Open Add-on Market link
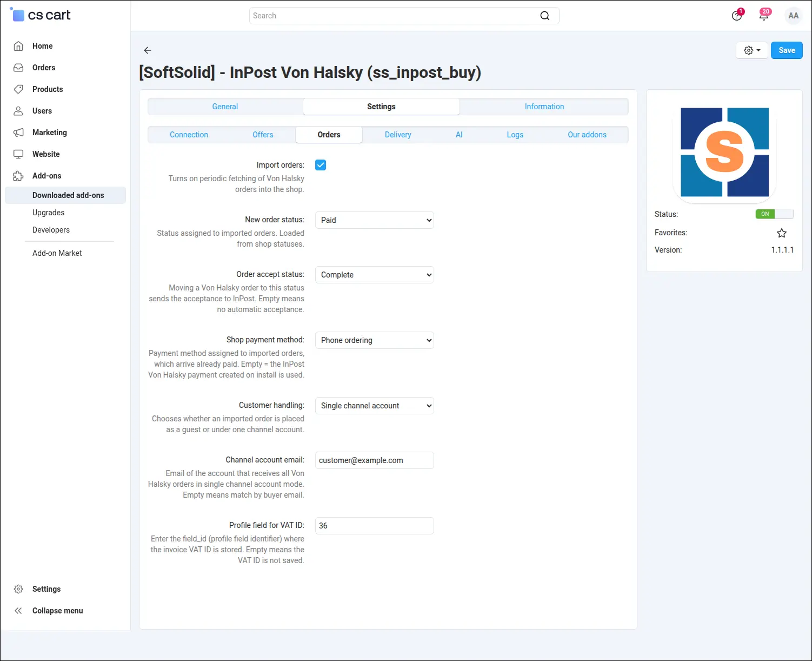Viewport: 812px width, 661px height. tap(57, 253)
